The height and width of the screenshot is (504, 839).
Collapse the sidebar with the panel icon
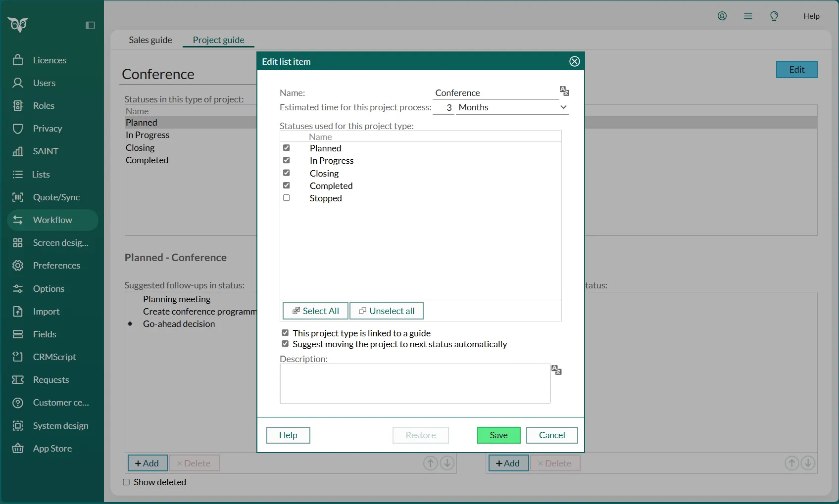point(90,25)
